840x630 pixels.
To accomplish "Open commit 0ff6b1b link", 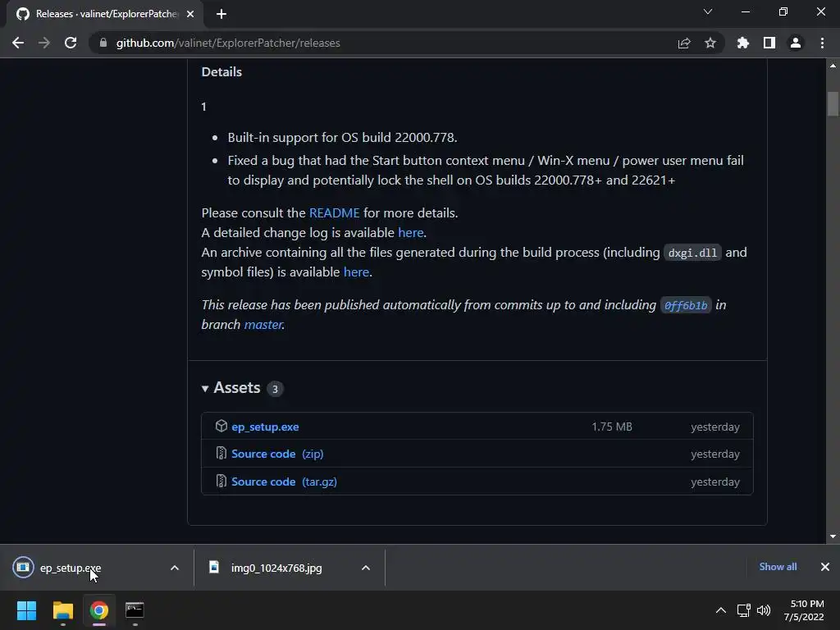I will [x=686, y=305].
